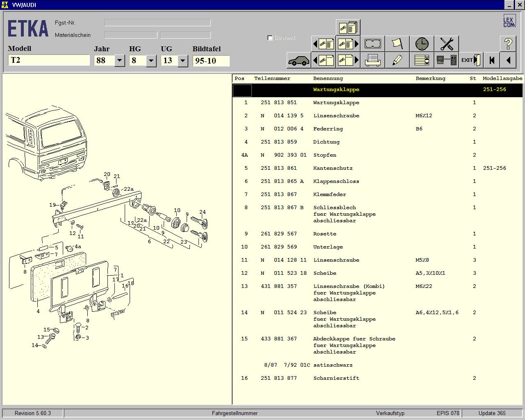
Task: Click the Bemerkung column header
Action: click(x=430, y=78)
